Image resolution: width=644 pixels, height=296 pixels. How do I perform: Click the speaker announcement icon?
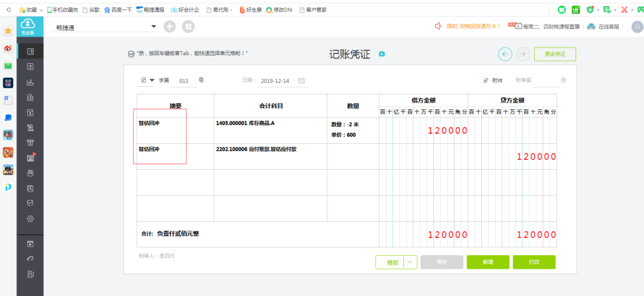point(438,26)
